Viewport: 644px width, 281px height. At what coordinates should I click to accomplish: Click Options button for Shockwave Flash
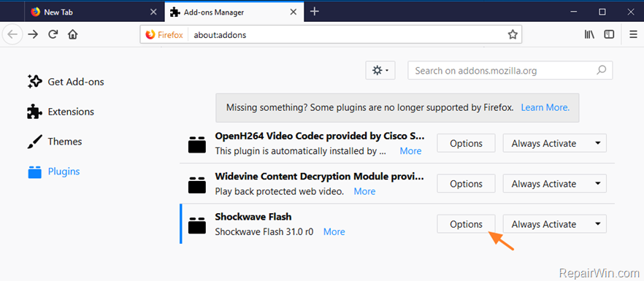click(466, 224)
